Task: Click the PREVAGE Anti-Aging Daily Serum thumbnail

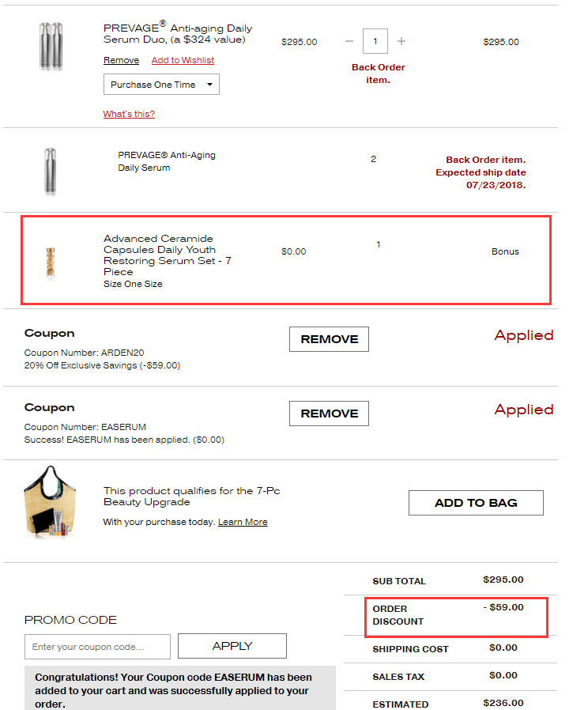Action: [51, 171]
